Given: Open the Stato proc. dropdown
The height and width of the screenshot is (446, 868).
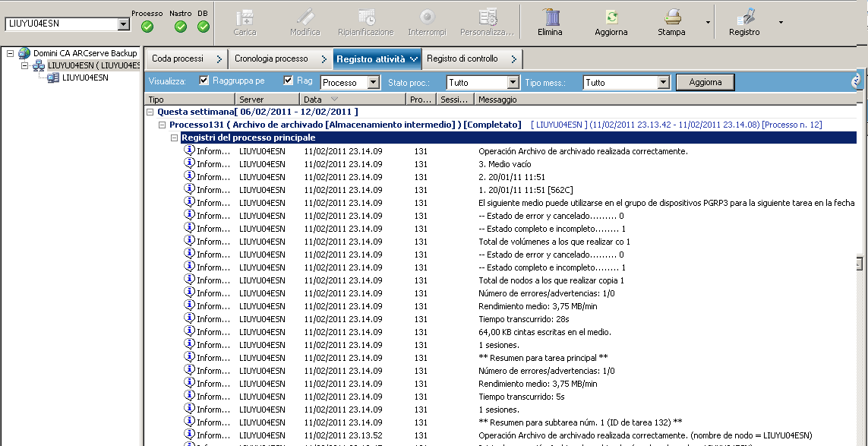Looking at the screenshot, I should (513, 82).
